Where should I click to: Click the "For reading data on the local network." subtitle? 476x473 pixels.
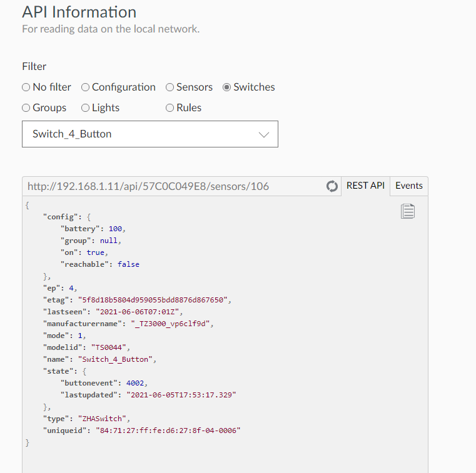click(x=111, y=29)
